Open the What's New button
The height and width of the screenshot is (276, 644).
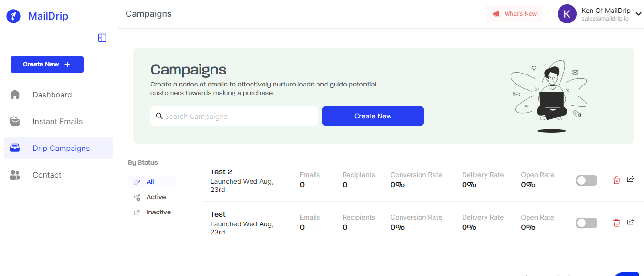pos(514,14)
